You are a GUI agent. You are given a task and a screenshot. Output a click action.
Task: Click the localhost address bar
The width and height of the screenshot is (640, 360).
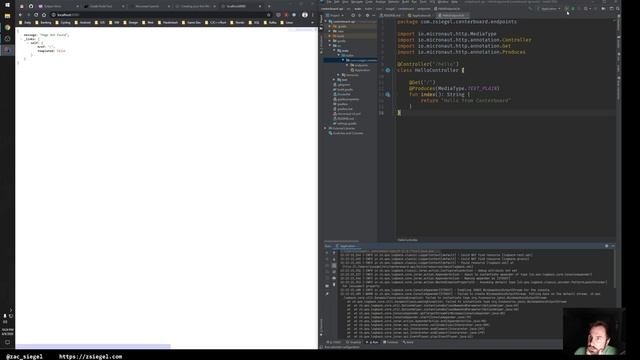161,15
